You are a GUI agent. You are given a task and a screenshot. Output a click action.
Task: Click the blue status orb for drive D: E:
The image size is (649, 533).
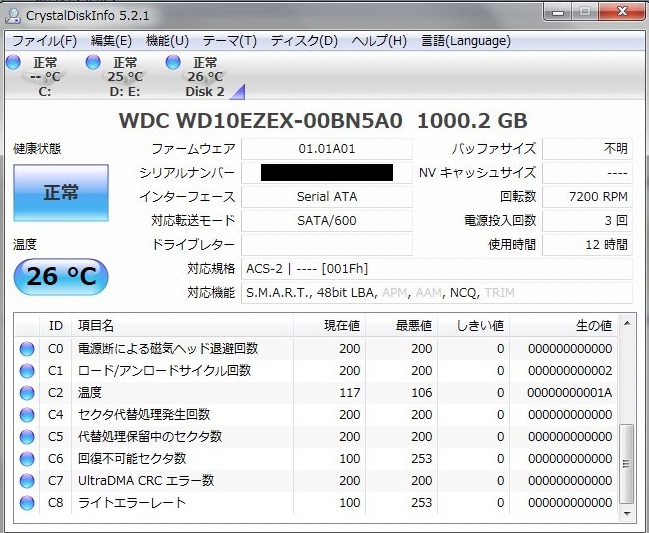93,62
